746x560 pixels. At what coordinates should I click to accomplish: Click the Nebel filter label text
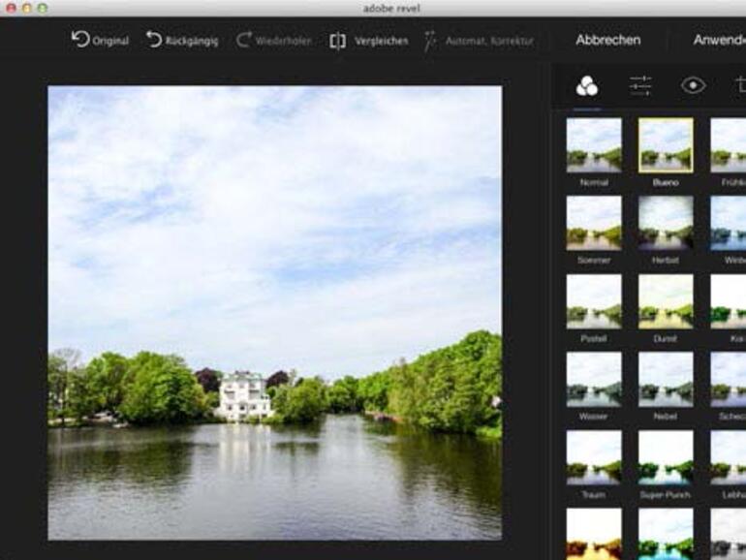(x=666, y=417)
